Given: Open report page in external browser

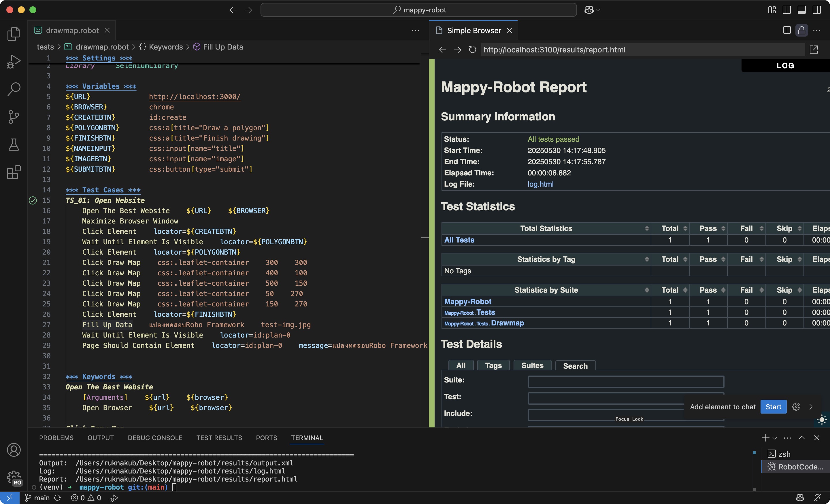Looking at the screenshot, I should pyautogui.click(x=814, y=50).
